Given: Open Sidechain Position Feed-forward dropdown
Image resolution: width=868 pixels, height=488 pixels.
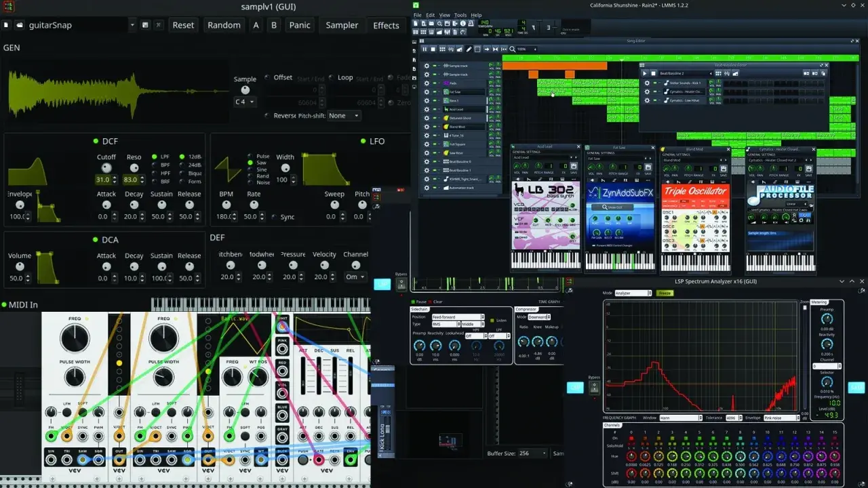Looking at the screenshot, I should pos(458,317).
